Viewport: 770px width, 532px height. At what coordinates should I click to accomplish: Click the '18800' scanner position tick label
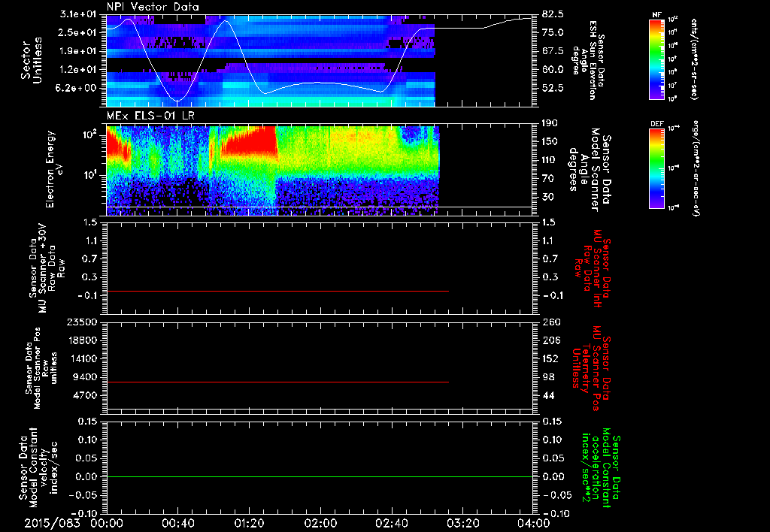[83, 340]
